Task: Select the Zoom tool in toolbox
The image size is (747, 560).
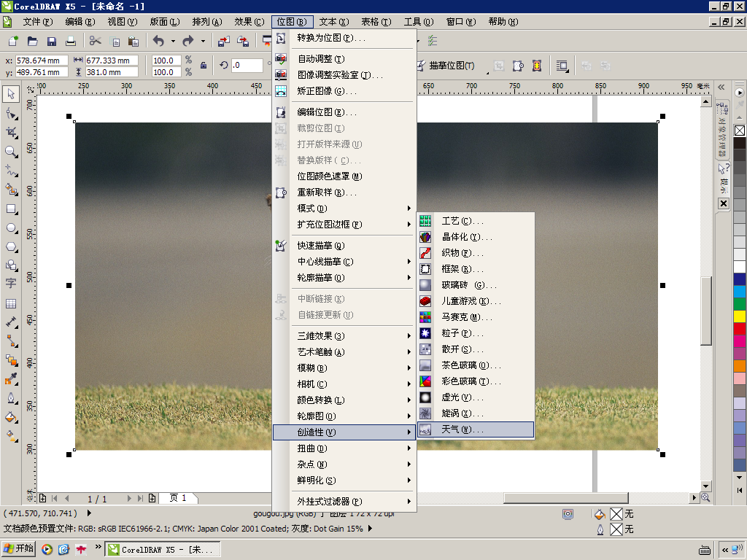Action: pyautogui.click(x=10, y=152)
